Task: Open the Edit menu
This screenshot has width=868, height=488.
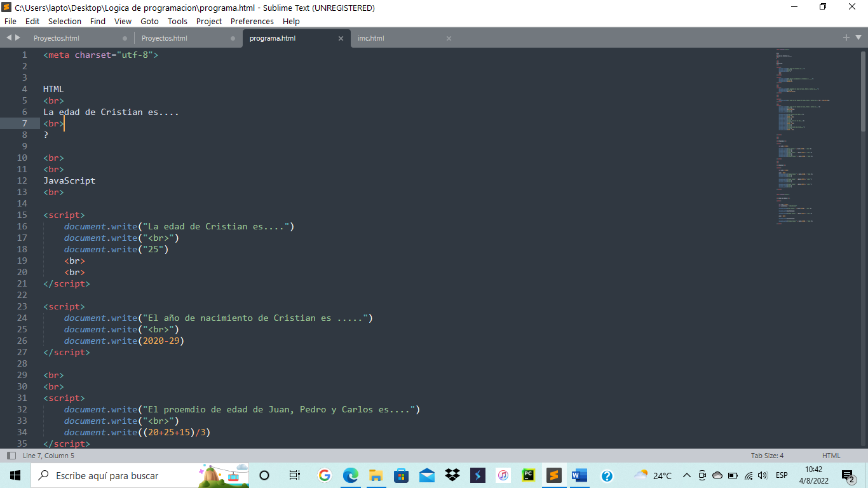Action: pyautogui.click(x=32, y=21)
